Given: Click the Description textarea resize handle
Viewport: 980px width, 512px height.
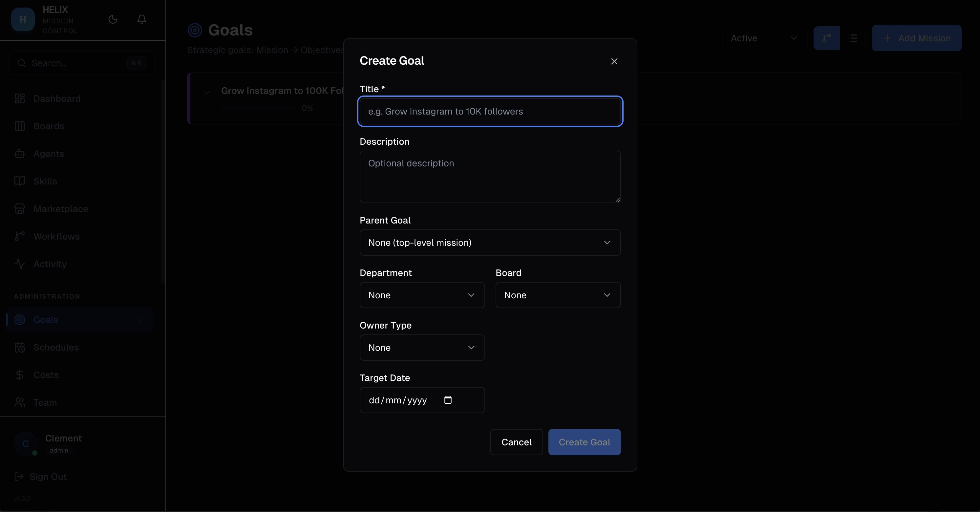Looking at the screenshot, I should pos(617,200).
